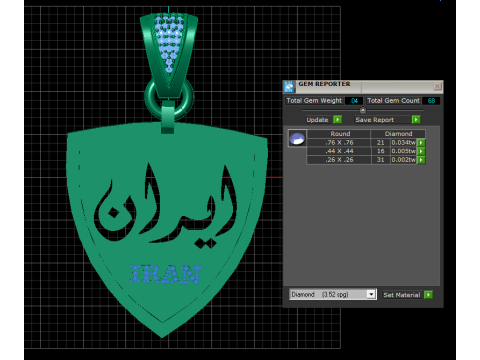Screen dimensions: 480x360
Task: Click the green Save Report arrow
Action: pos(416,119)
